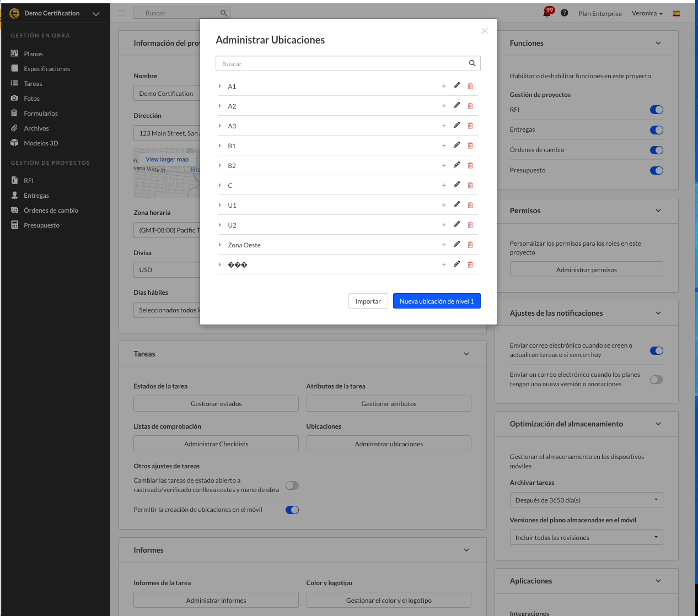Enable email for new plan versions

657,380
